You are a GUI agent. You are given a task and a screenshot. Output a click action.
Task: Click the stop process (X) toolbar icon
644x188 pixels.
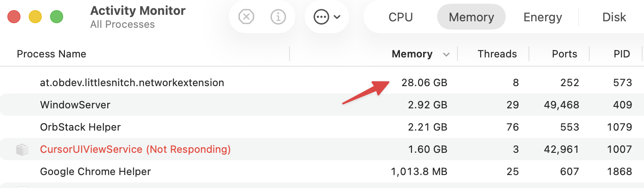tap(246, 17)
